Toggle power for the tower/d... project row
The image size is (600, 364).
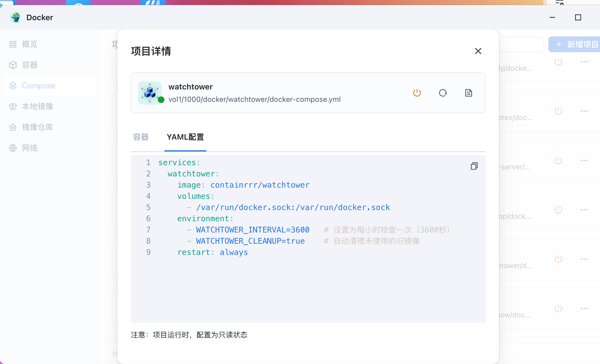tap(558, 259)
